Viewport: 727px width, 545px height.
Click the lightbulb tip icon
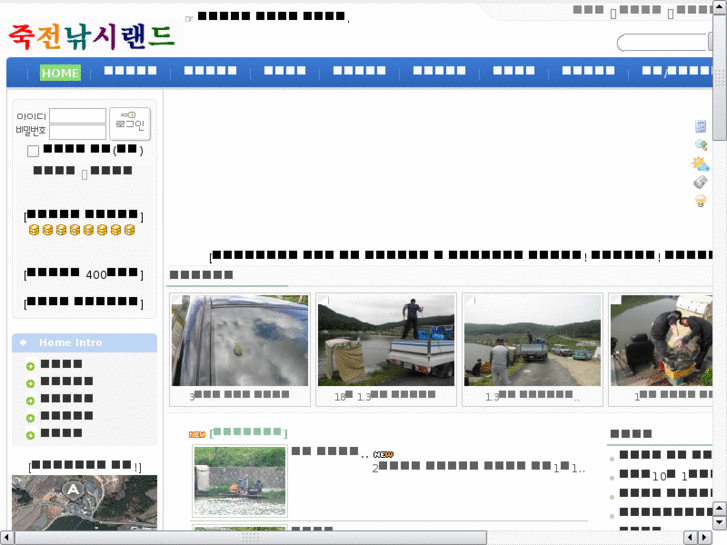(700, 200)
